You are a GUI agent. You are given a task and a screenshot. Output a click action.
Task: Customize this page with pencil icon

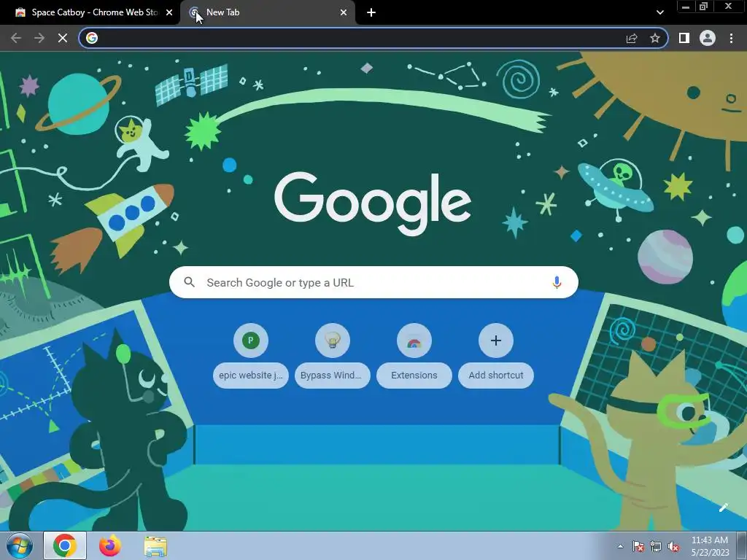click(x=723, y=507)
